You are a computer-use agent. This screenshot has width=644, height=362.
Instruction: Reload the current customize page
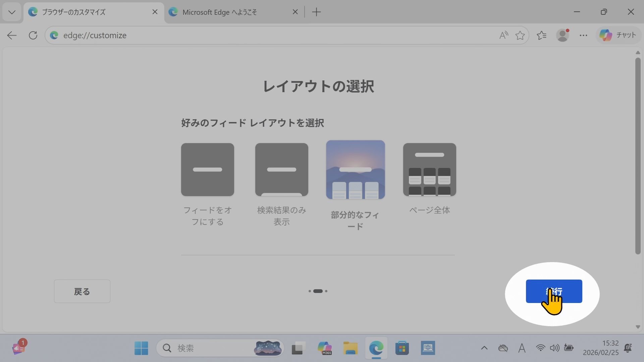tap(33, 35)
